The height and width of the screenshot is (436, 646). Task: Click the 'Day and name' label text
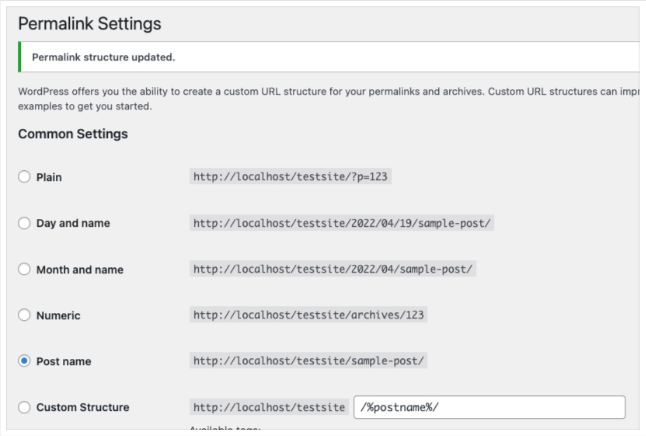(x=73, y=223)
